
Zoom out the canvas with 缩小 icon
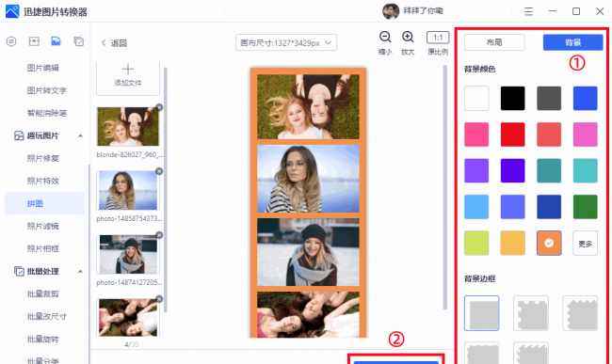click(385, 37)
